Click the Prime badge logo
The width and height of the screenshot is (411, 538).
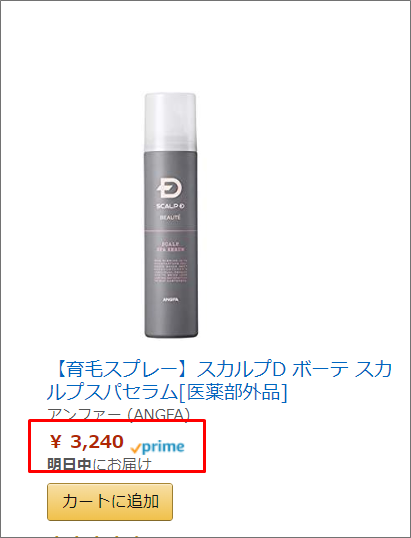coord(158,447)
